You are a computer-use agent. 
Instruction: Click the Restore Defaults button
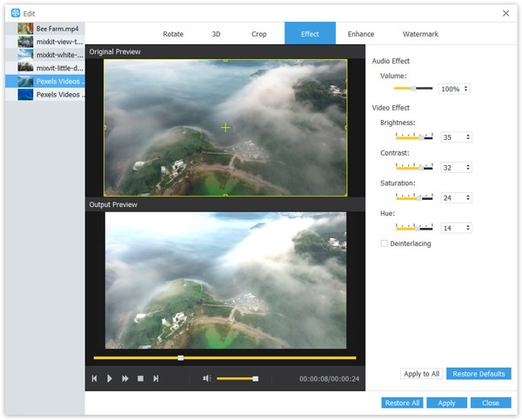(x=478, y=374)
